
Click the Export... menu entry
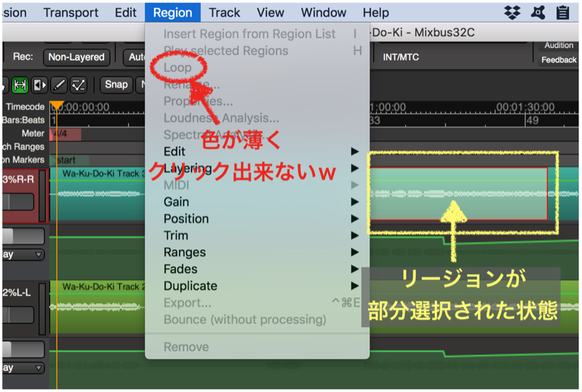(x=257, y=303)
